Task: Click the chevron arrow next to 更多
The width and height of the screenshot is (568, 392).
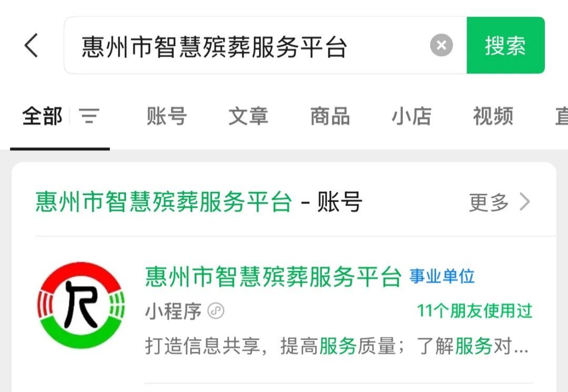Action: pyautogui.click(x=525, y=202)
